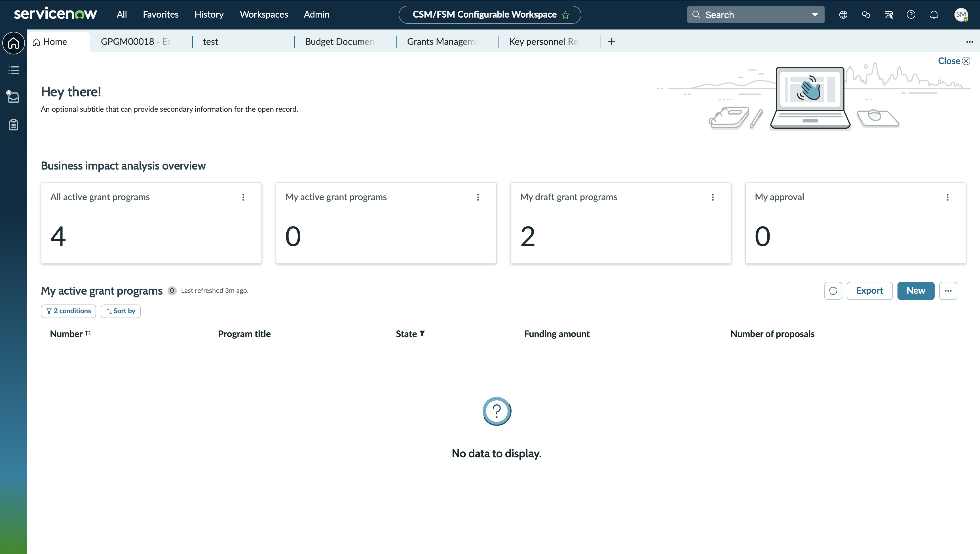This screenshot has width=980, height=554.
Task: Click the search magnifier icon
Action: pyautogui.click(x=696, y=15)
